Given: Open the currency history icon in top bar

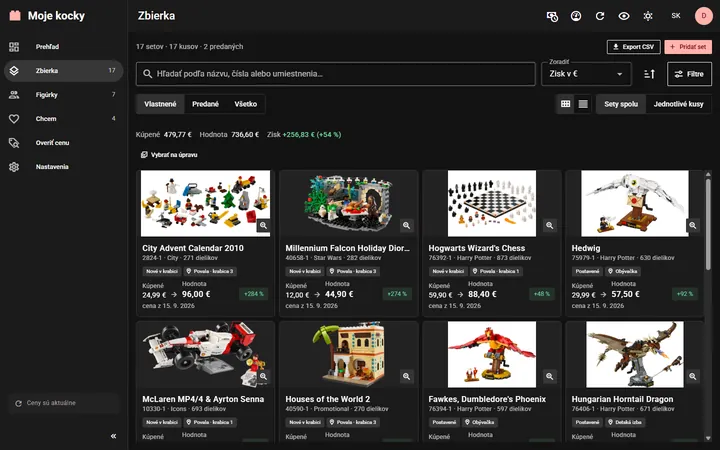Looking at the screenshot, I should coord(552,16).
